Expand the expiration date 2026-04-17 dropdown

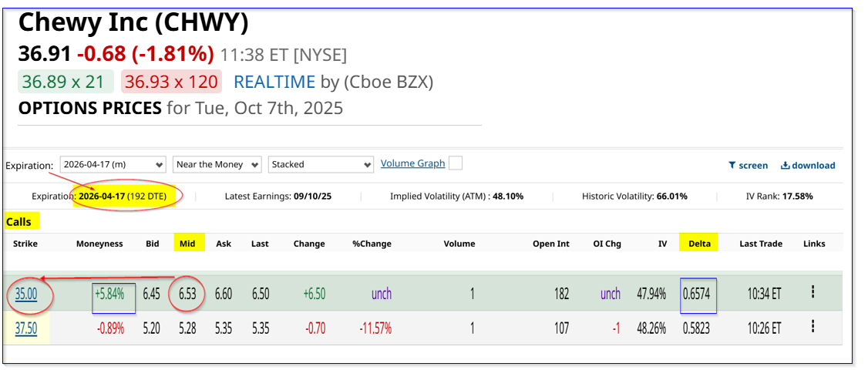[x=113, y=164]
